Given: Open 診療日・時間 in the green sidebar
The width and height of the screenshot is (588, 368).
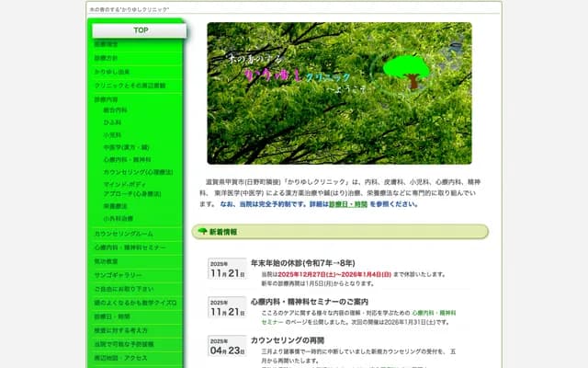Looking at the screenshot, I should [112, 316].
